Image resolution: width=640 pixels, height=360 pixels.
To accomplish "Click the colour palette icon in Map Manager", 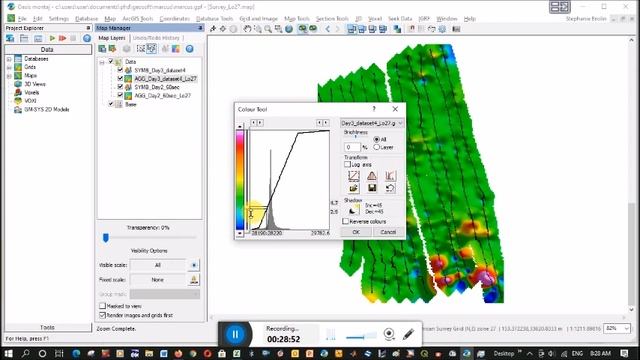I will [176, 49].
